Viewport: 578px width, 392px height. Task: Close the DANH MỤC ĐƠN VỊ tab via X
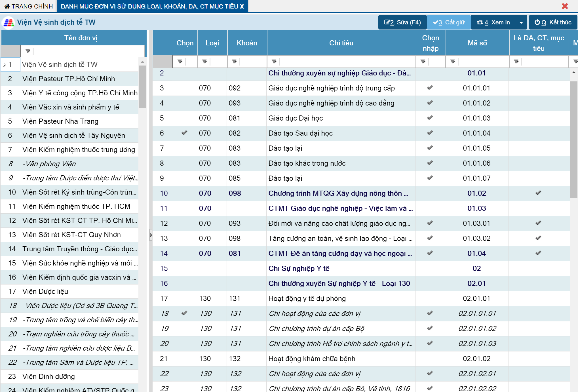pos(242,6)
